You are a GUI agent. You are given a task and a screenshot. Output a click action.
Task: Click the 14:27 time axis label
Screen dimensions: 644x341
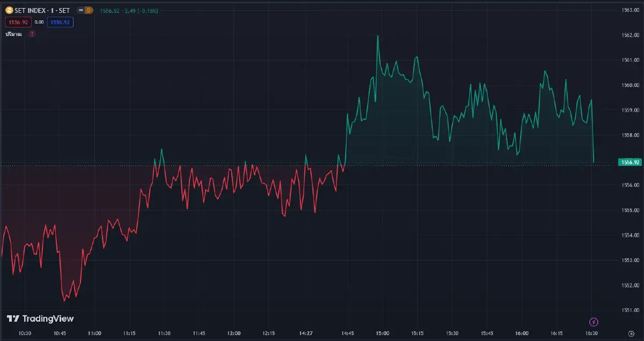(306, 333)
